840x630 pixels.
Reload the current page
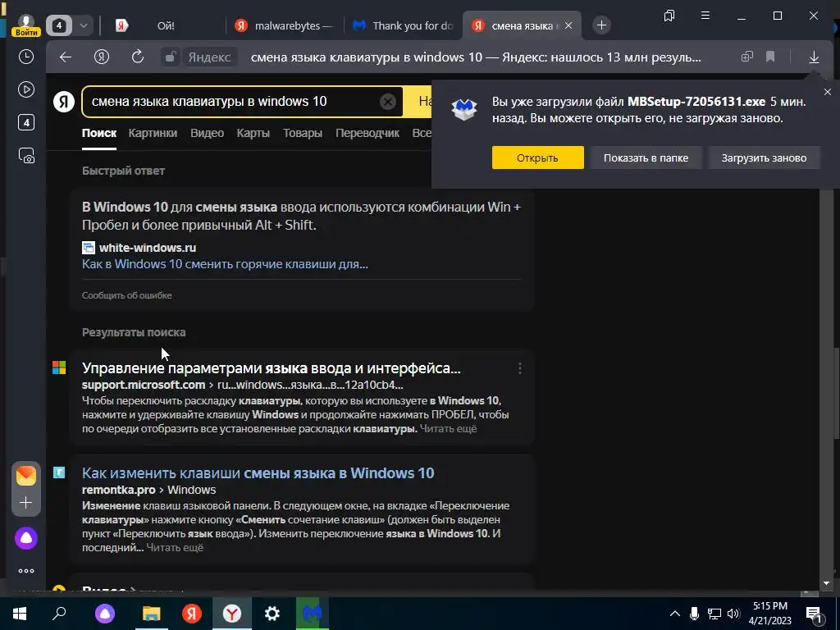click(138, 57)
